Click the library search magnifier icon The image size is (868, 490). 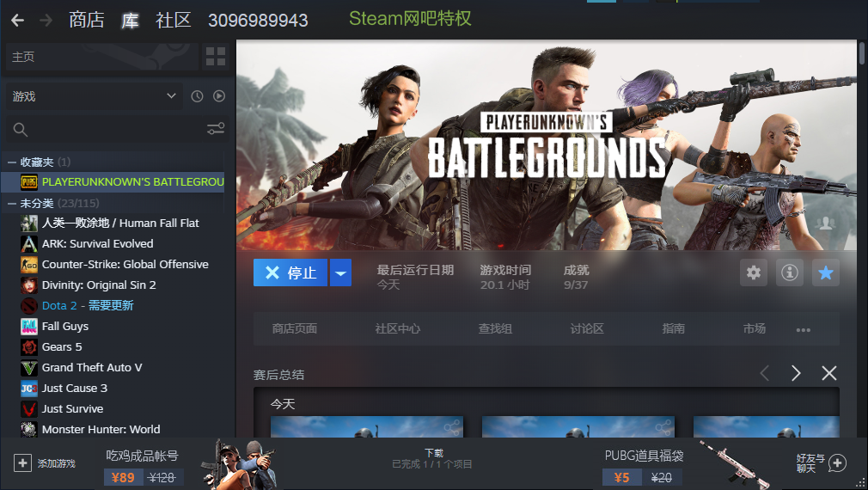(x=21, y=130)
